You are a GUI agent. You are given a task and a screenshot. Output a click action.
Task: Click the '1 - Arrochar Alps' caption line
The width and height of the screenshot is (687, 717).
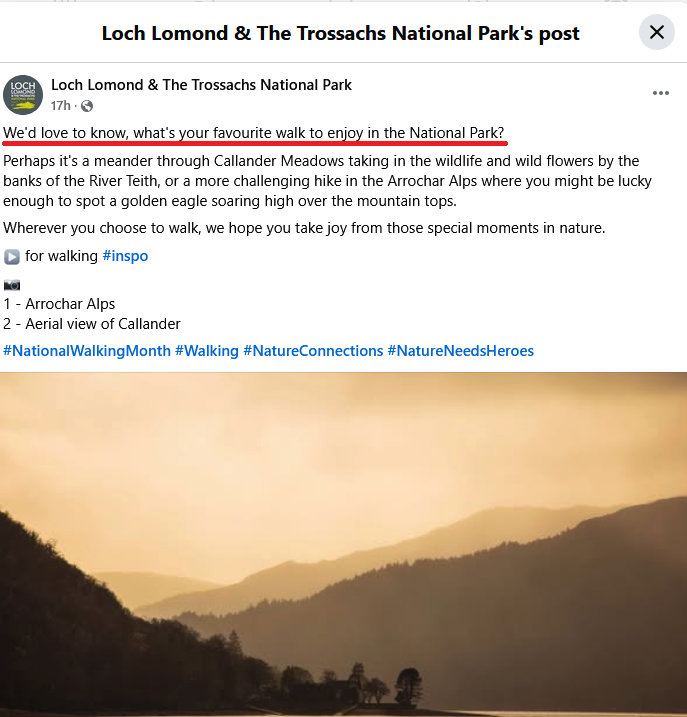59,304
